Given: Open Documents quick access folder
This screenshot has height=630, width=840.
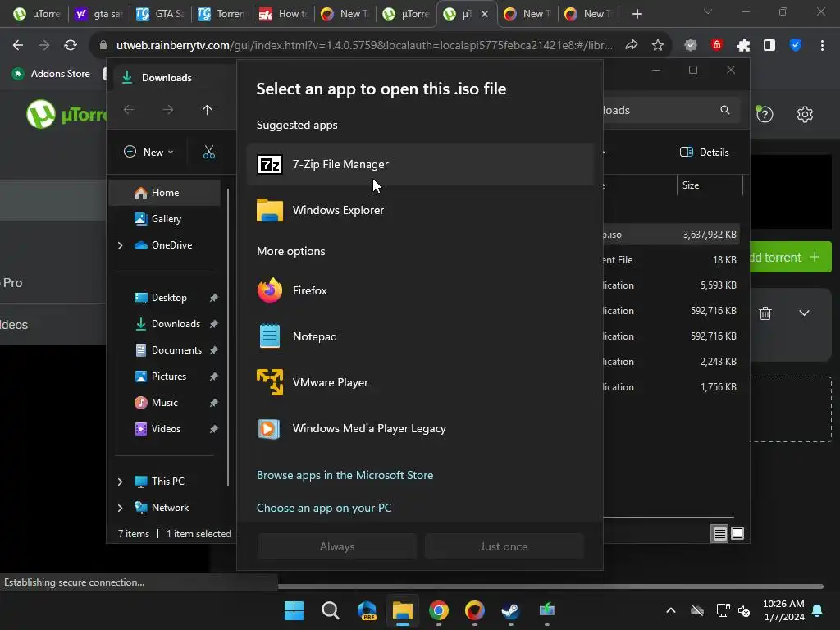Looking at the screenshot, I should tap(176, 349).
